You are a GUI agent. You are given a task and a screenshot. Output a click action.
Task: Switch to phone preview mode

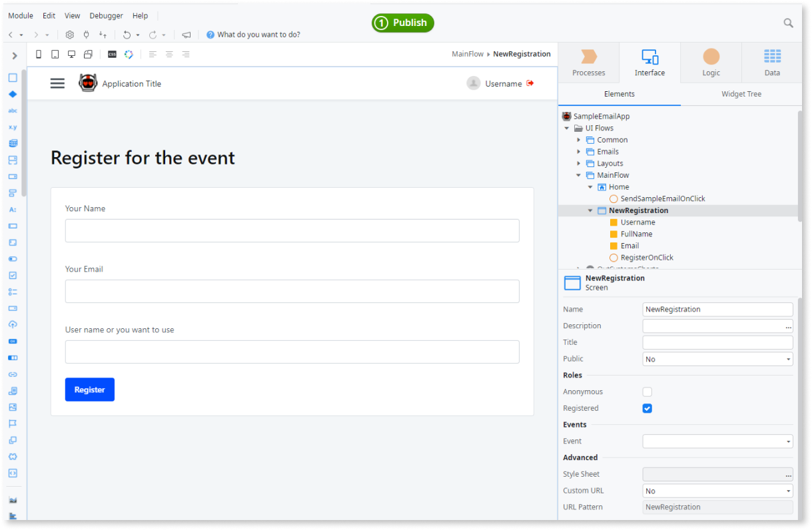[x=39, y=54]
